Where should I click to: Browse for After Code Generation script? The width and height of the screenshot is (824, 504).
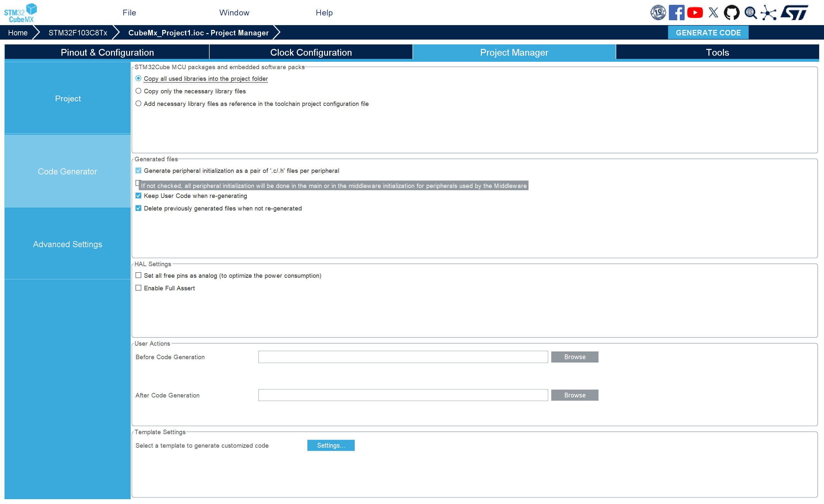tap(575, 395)
